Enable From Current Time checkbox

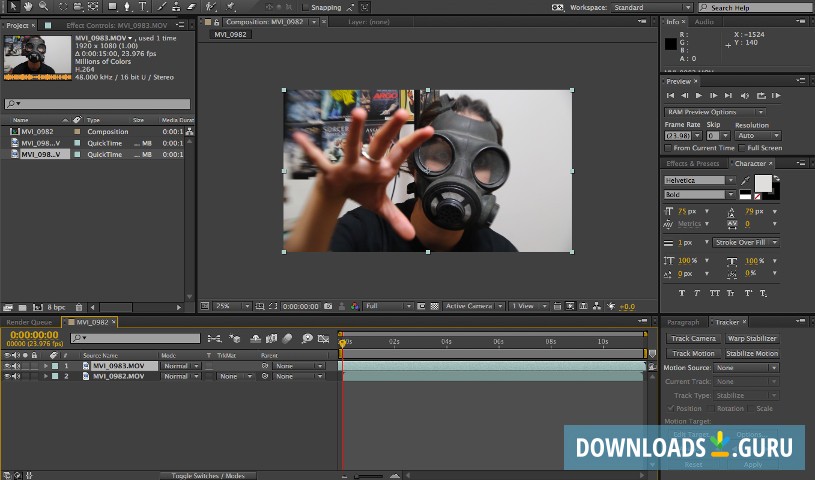point(668,148)
